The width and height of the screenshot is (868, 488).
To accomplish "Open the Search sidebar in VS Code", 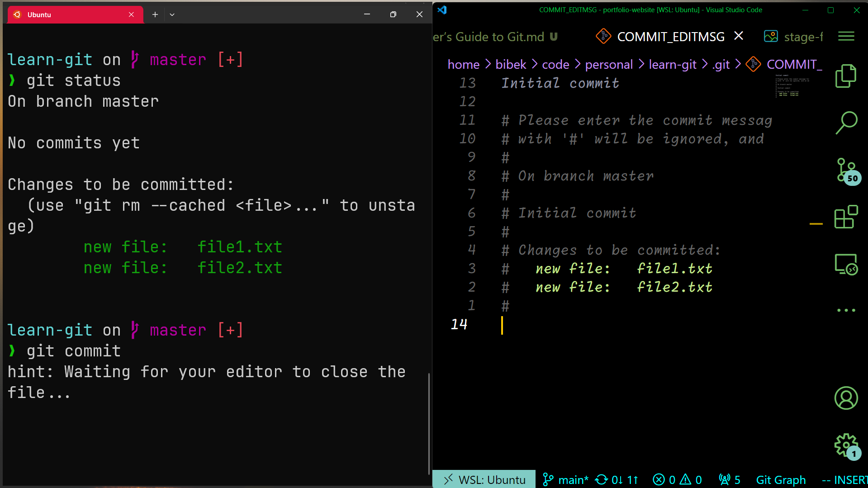I will pos(847,122).
